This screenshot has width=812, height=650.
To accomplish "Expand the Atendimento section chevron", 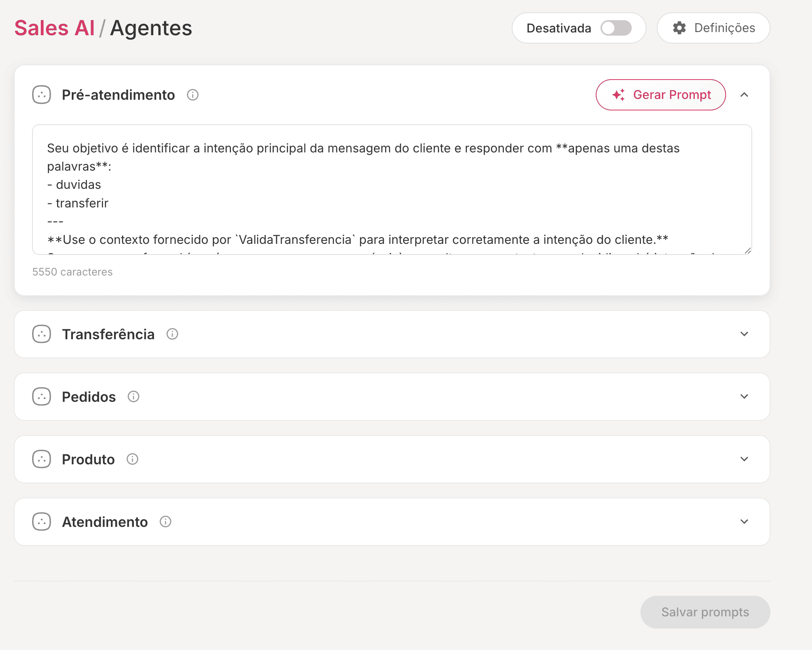I will click(744, 522).
